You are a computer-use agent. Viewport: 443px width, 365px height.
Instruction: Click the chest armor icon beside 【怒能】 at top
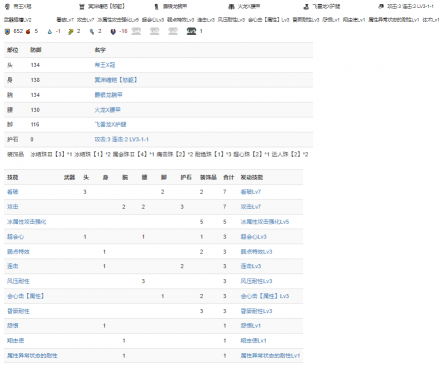pyautogui.click(x=82, y=6)
